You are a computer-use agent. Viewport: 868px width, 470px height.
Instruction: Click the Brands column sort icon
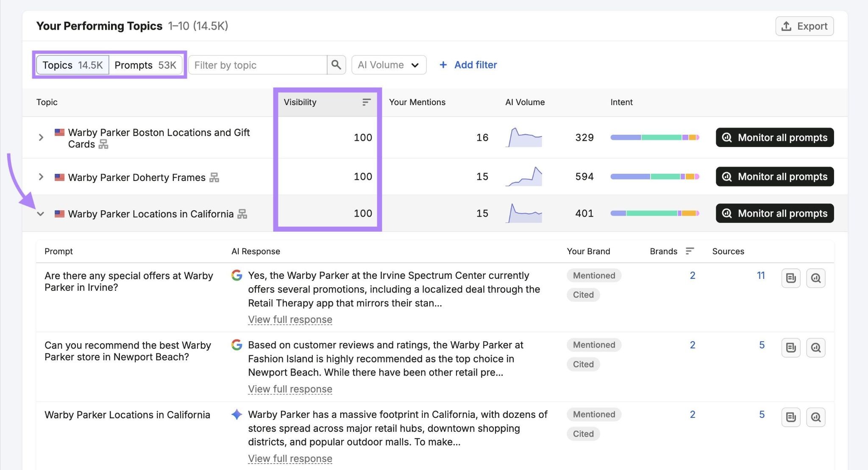click(690, 251)
